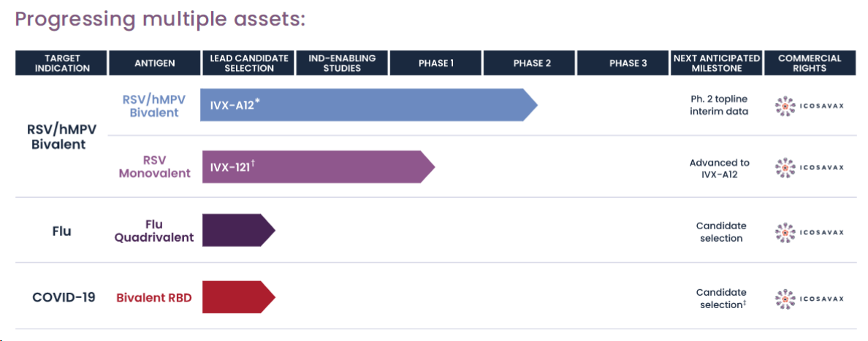Click the Icosavax logo in the Flu row
The image size is (868, 341).
[809, 232]
